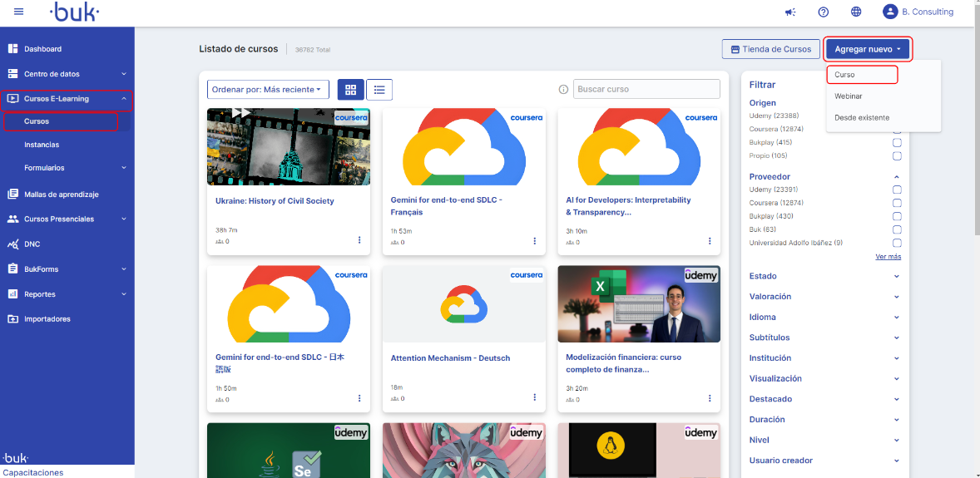Open the hamburger menu icon
This screenshot has width=980, height=478.
(19, 12)
